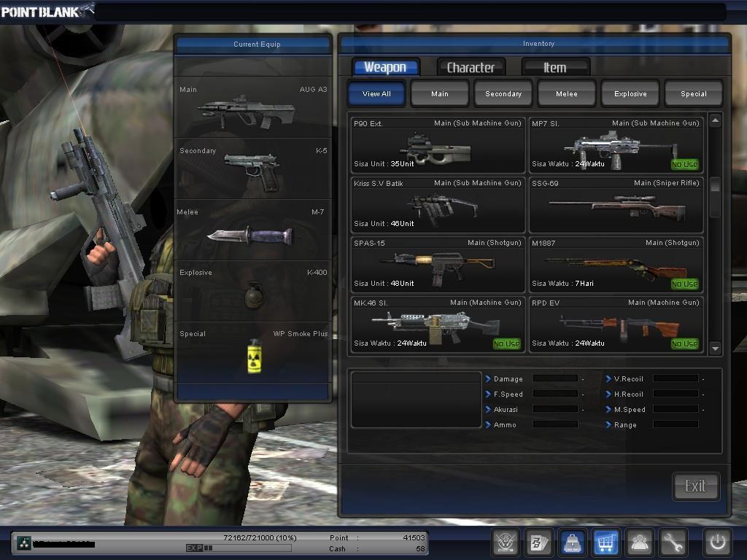Click the weapon preview box in stats panel

point(417,400)
